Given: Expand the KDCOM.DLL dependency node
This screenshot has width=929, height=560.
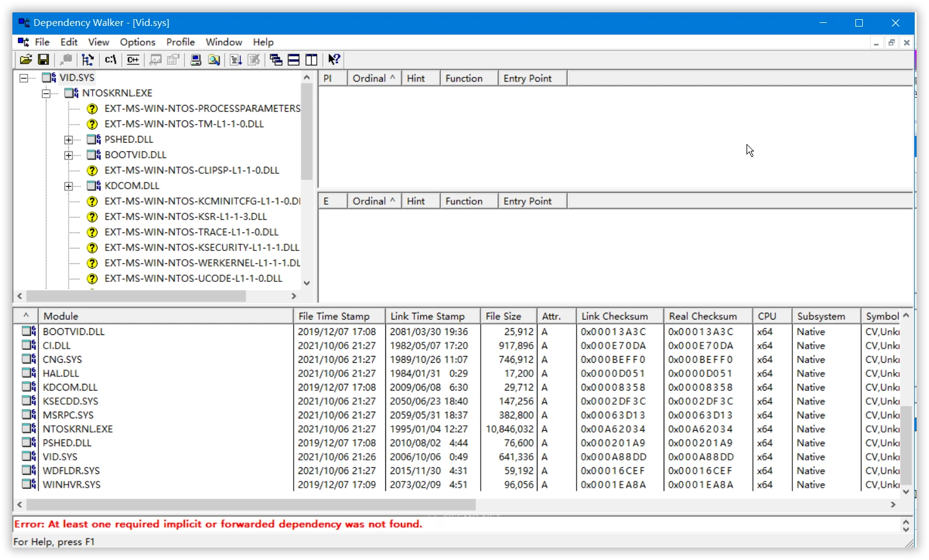Looking at the screenshot, I should tap(69, 185).
